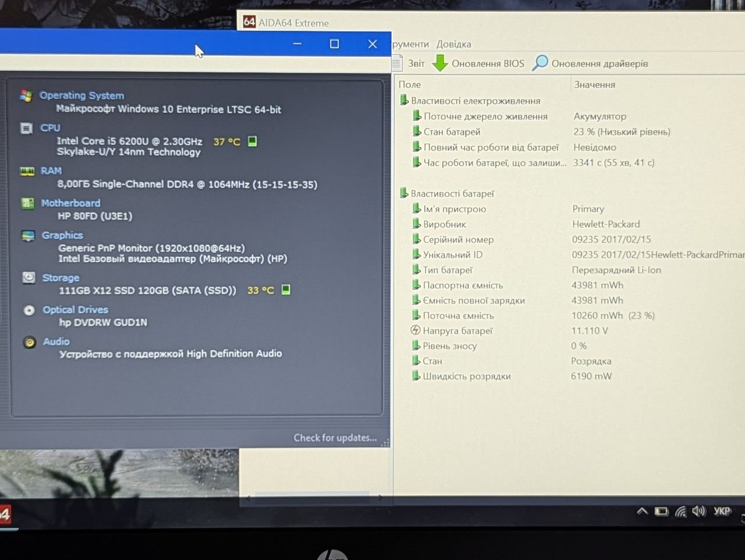Click the BIOS update green arrow icon
This screenshot has width=745, height=560.
coord(441,63)
